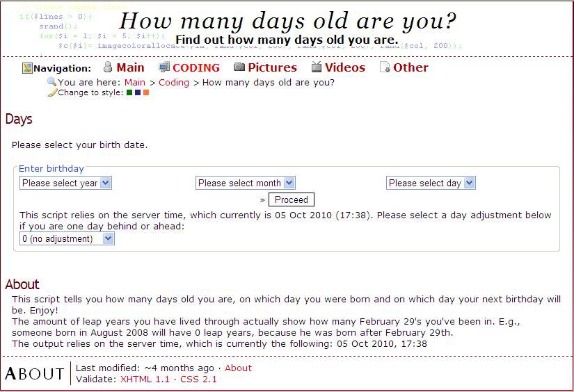Open the Videos navigation item
This screenshot has width=574, height=392.
(x=345, y=67)
